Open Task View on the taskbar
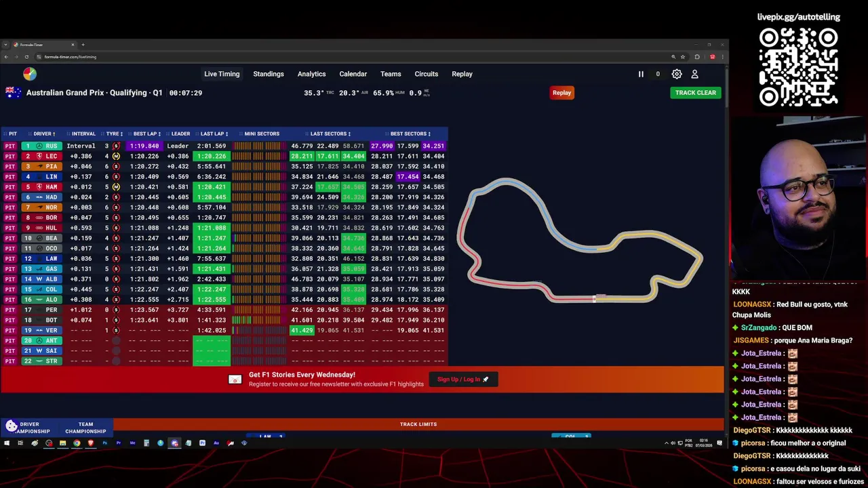Viewport: 868px width, 488px height. [x=20, y=443]
